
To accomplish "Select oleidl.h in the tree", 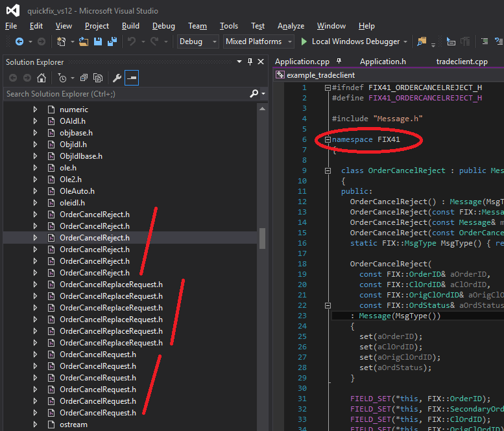I will pos(72,203).
